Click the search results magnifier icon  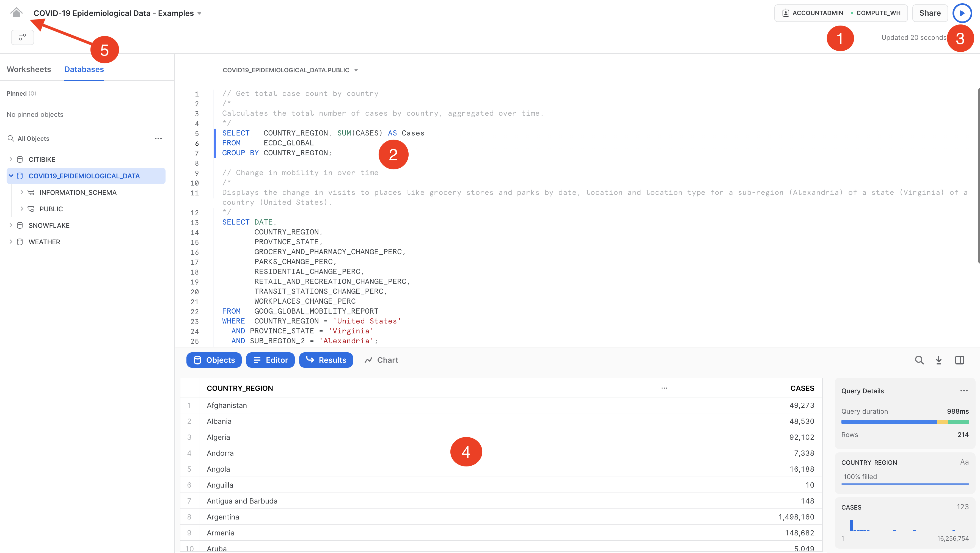tap(919, 360)
